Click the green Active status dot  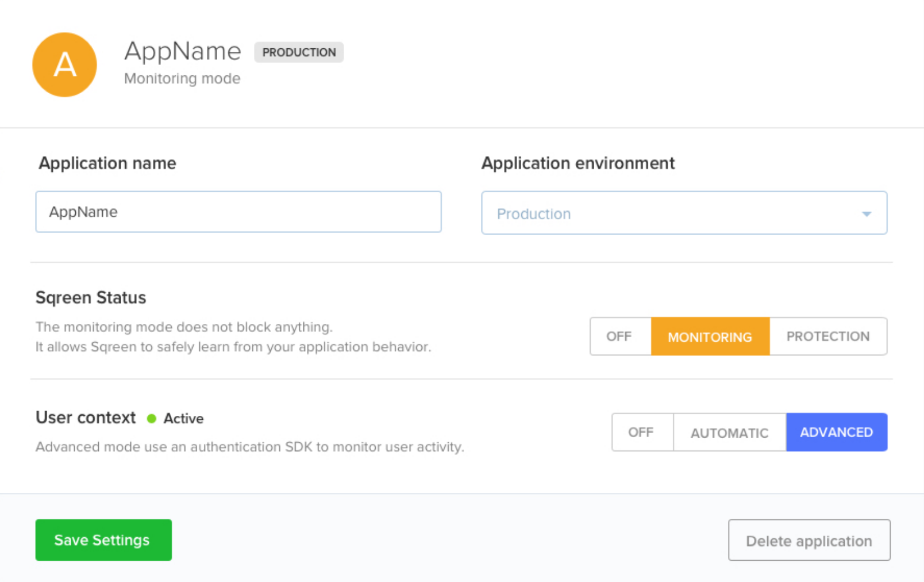pos(152,419)
